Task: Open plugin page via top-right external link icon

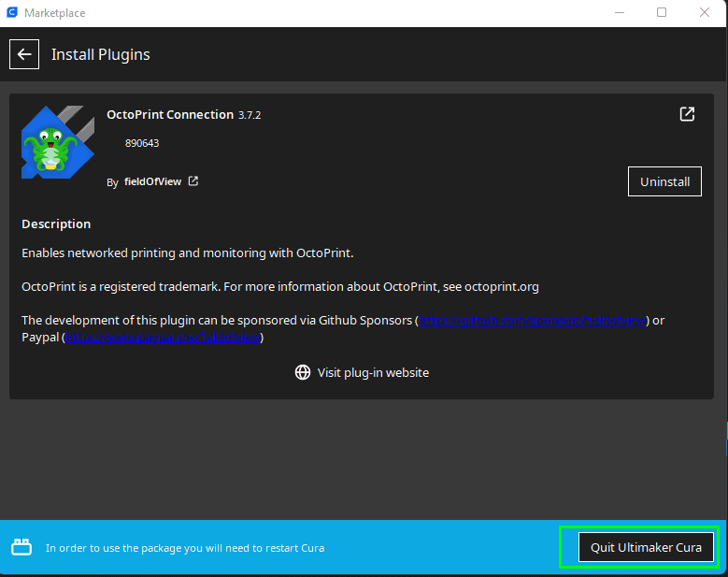Action: [x=687, y=114]
